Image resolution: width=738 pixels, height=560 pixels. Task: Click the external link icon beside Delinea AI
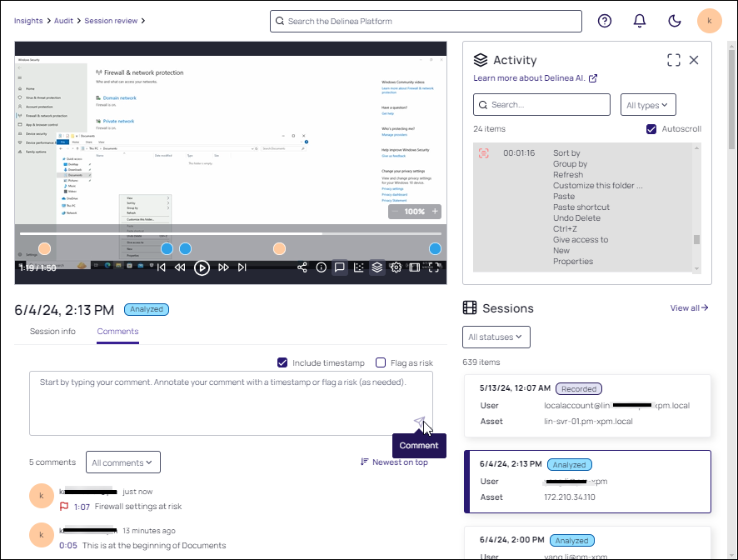pyautogui.click(x=593, y=78)
